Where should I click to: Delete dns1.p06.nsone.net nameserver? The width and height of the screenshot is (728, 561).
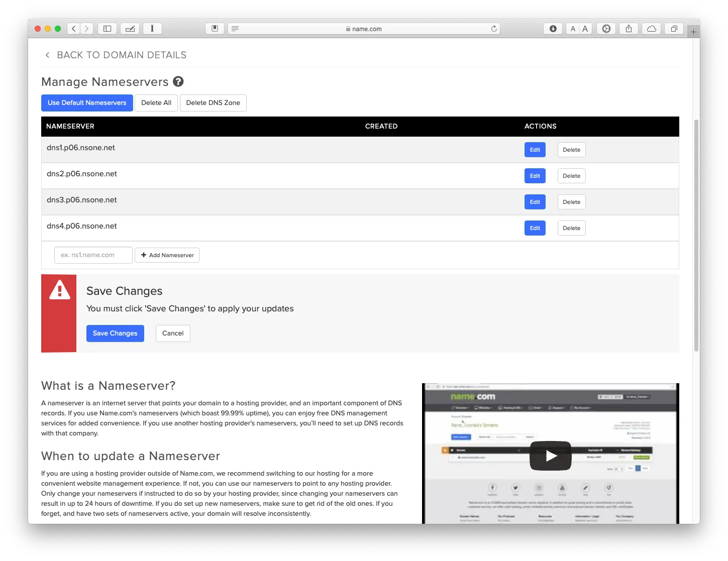click(x=572, y=150)
